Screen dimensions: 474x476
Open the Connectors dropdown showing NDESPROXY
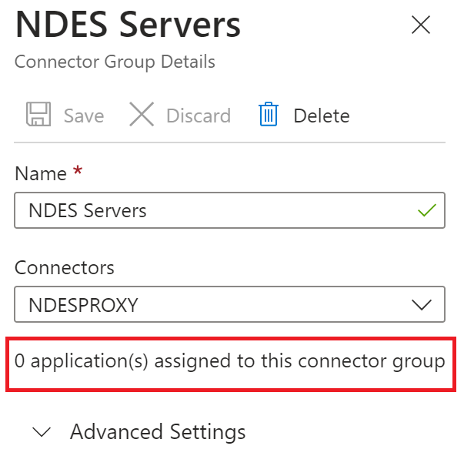click(229, 304)
